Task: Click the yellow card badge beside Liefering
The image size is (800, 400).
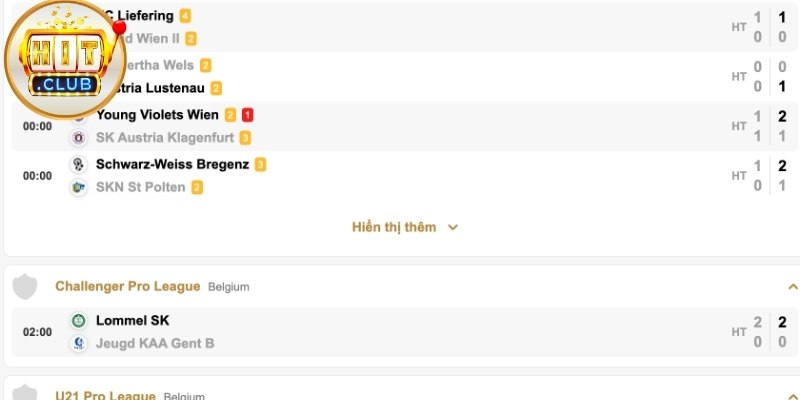Action: click(186, 16)
